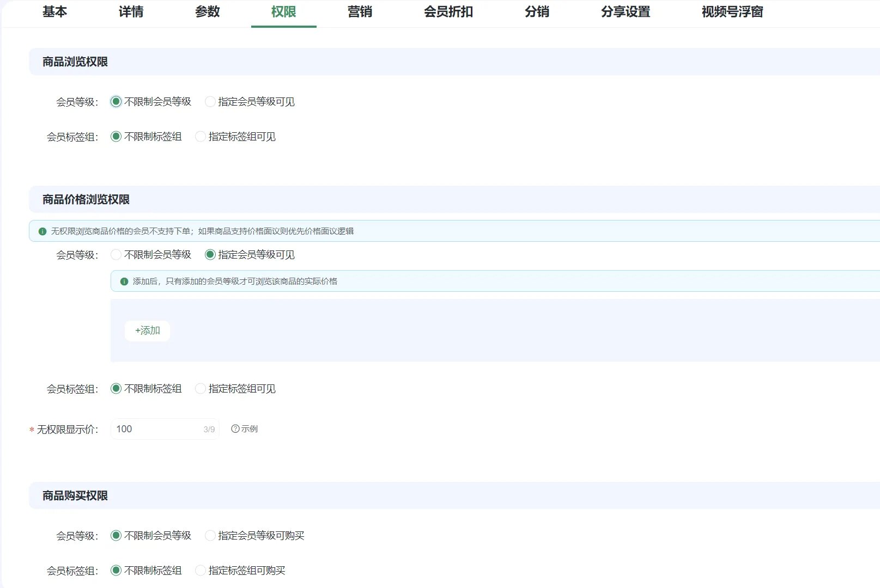Open the 分销 tab

[537, 12]
